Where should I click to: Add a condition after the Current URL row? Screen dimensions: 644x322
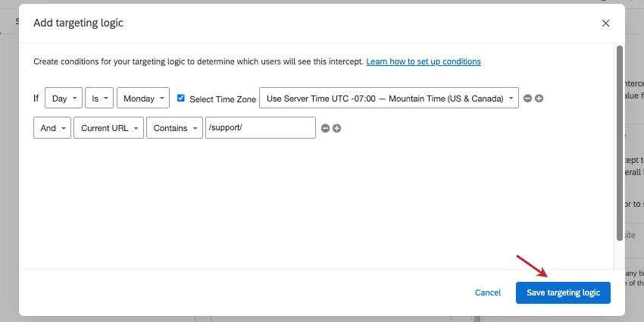tap(337, 128)
